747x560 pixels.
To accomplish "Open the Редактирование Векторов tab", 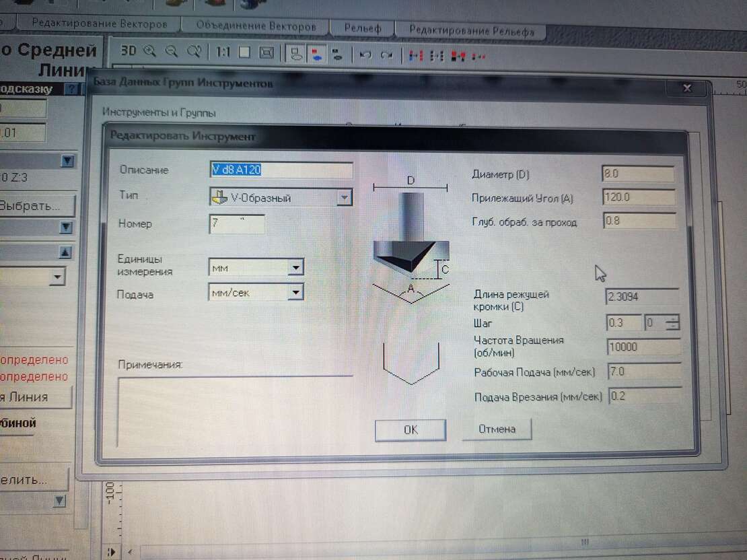I will (99, 24).
